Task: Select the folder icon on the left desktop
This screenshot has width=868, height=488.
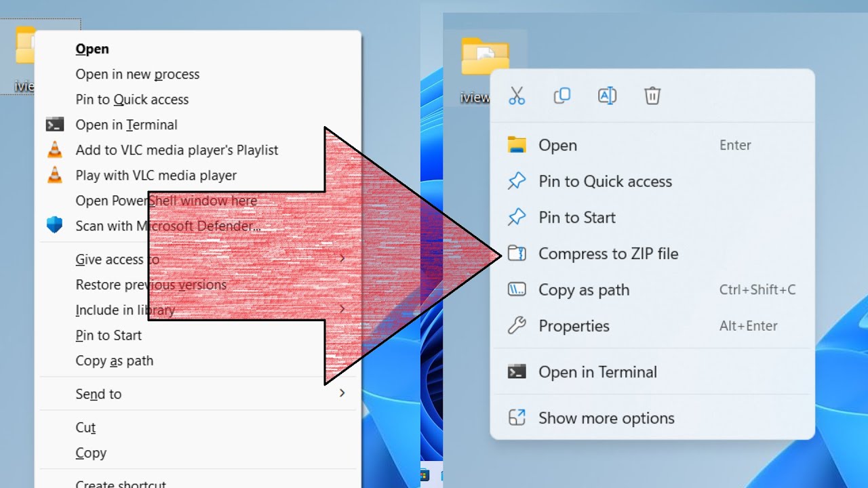Action: coord(26,44)
